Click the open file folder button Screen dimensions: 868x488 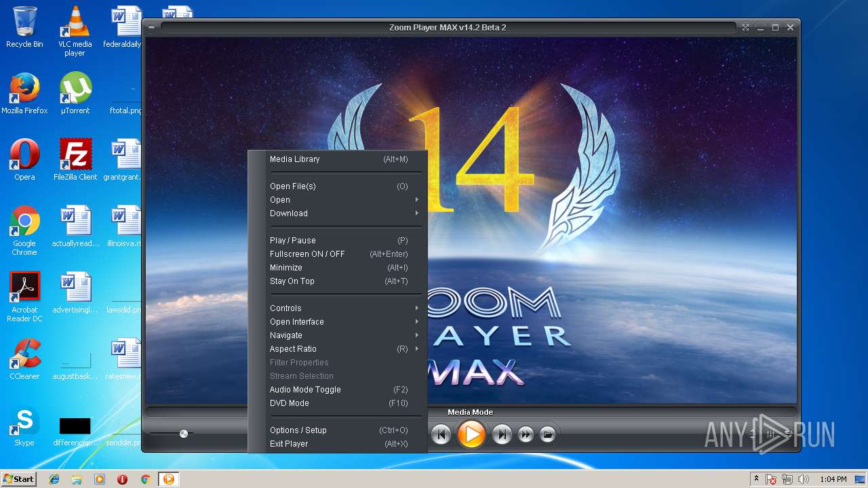548,434
